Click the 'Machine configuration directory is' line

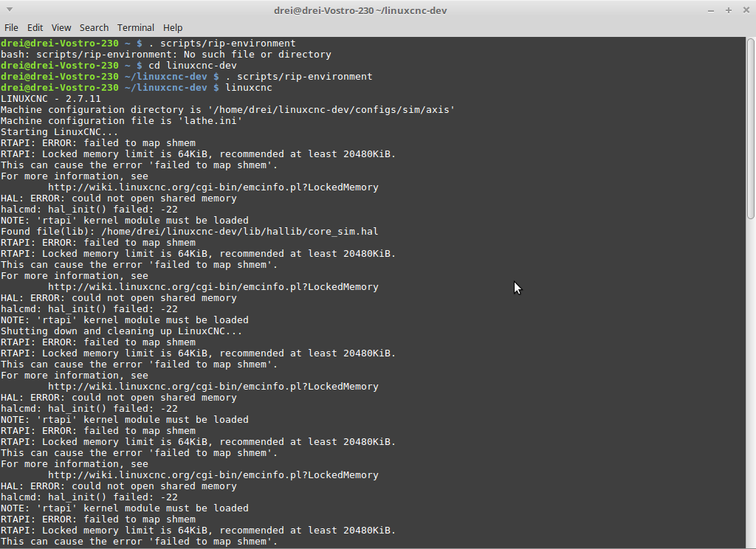[x=227, y=110]
